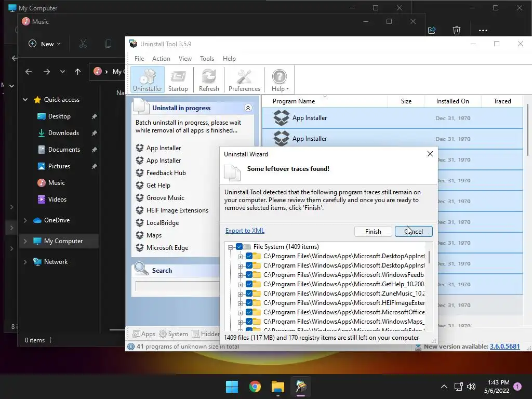The width and height of the screenshot is (532, 399).
Task: Click the Cancel button in Uninstall Wizard
Action: (414, 231)
